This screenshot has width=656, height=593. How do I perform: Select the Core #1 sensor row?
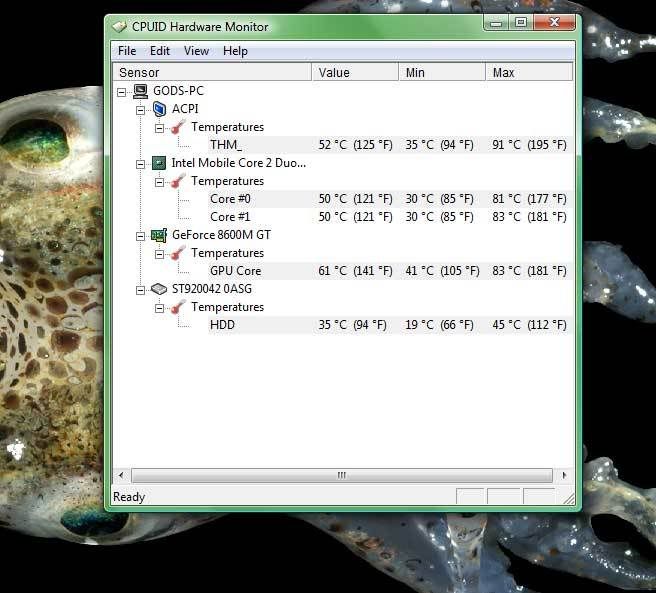coord(390,217)
